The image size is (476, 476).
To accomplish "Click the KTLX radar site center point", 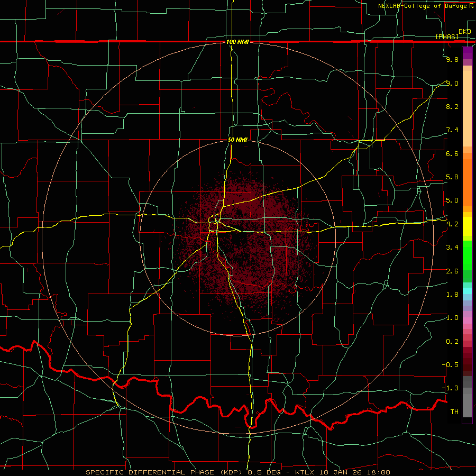I will click(x=238, y=238).
